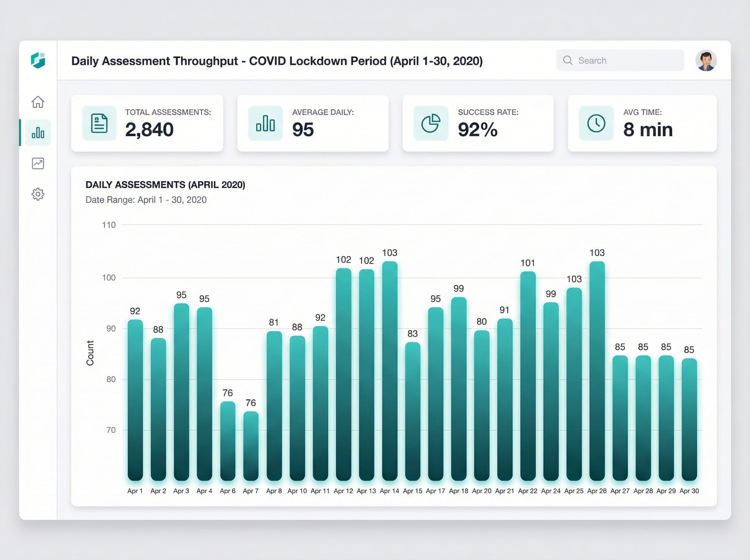Open the Home page from sidebar

coord(38,102)
